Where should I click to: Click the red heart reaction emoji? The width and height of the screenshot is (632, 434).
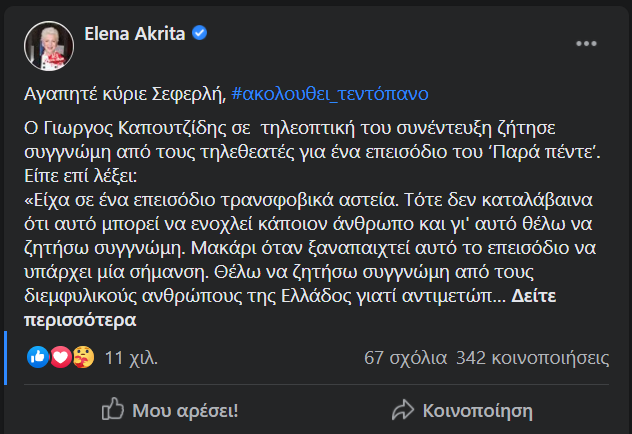(x=60, y=357)
